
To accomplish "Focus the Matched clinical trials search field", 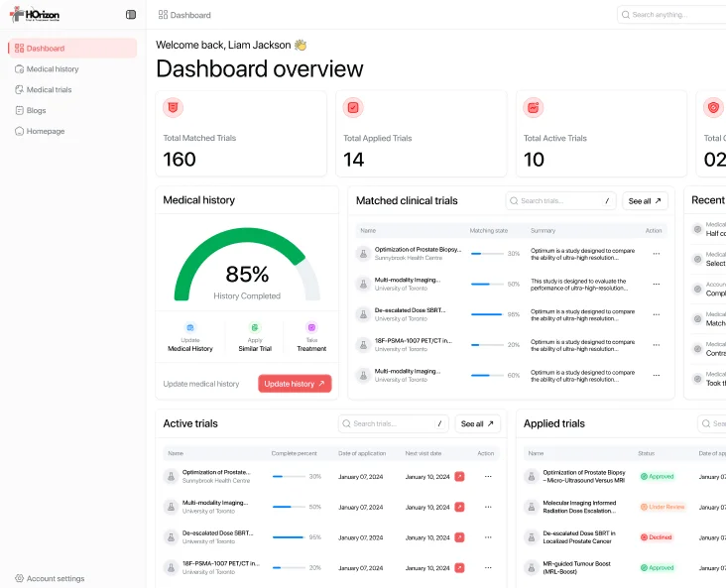I will point(560,201).
